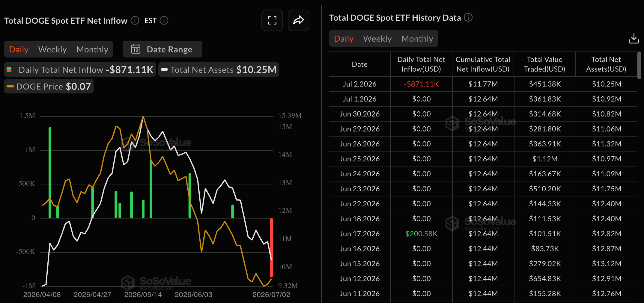
Task: Click $12.82M net assets cell
Action: click(x=607, y=234)
